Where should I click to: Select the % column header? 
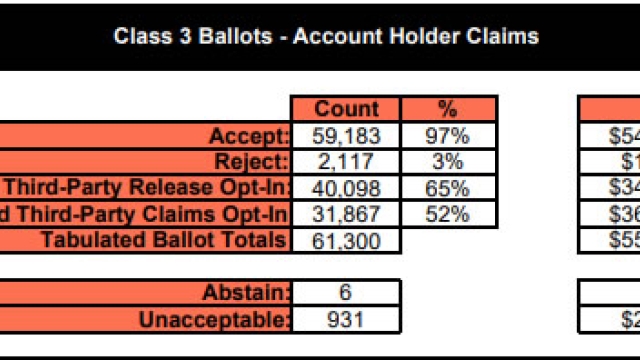[449, 109]
